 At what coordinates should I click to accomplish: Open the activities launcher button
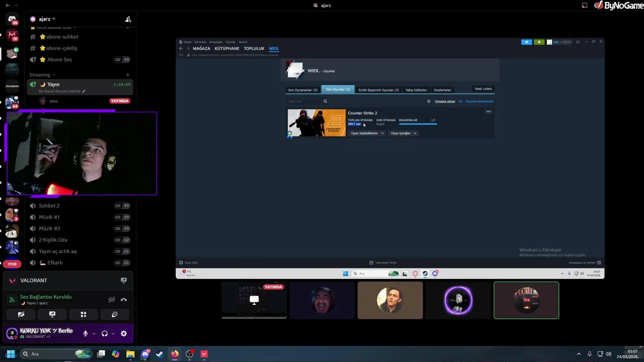(84, 314)
